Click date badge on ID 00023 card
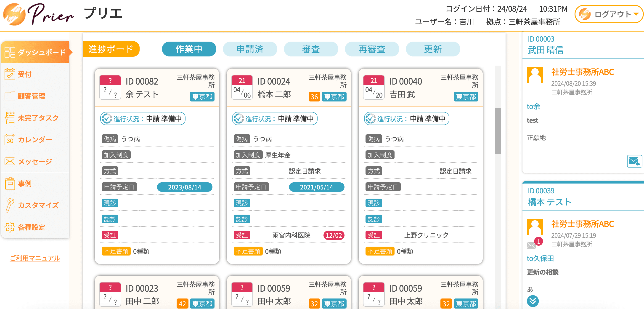Image resolution: width=644 pixels, height=309 pixels. pos(110,294)
